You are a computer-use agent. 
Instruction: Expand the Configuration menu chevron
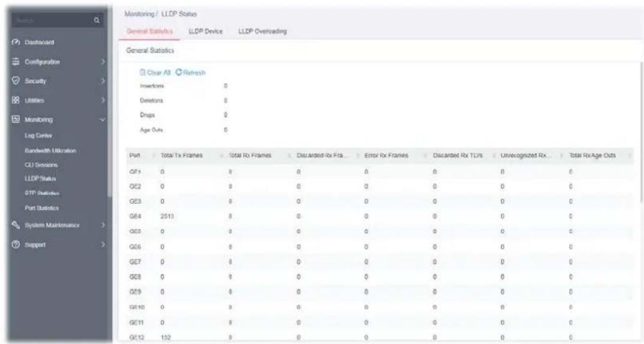tap(103, 62)
